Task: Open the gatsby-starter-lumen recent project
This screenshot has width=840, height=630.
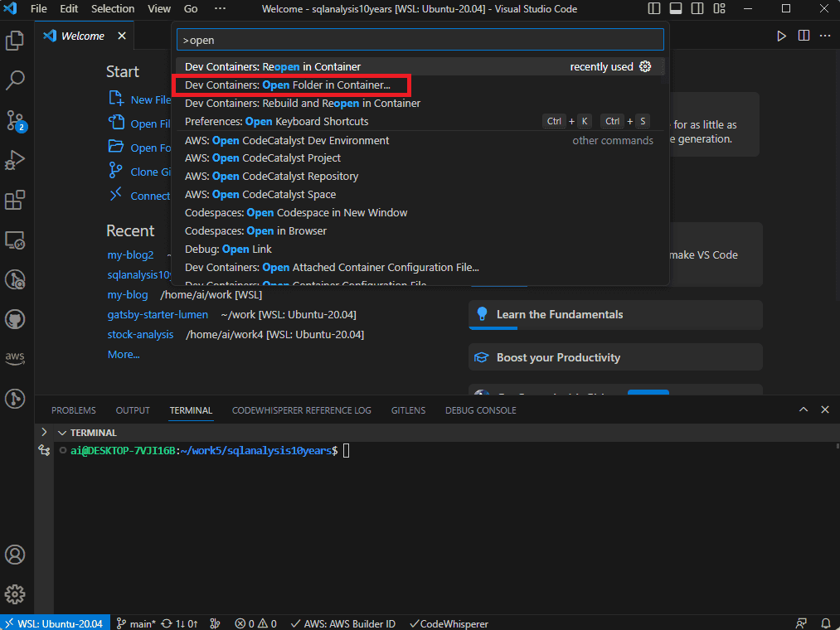Action: point(158,315)
